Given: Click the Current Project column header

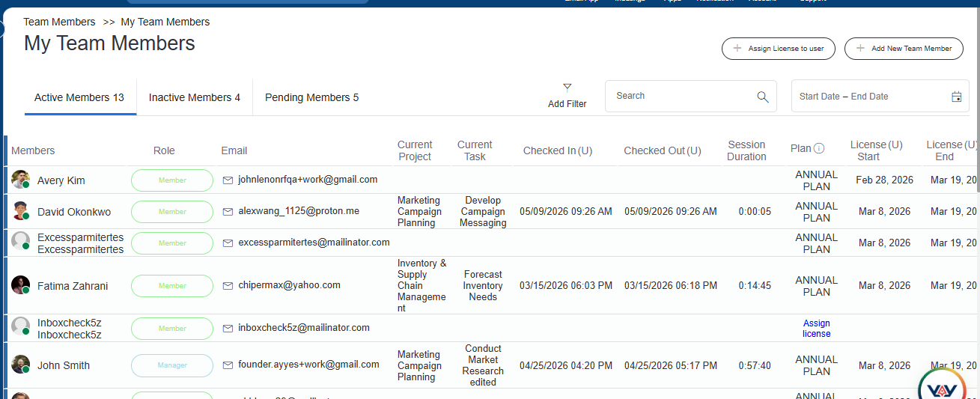Looking at the screenshot, I should click(415, 150).
